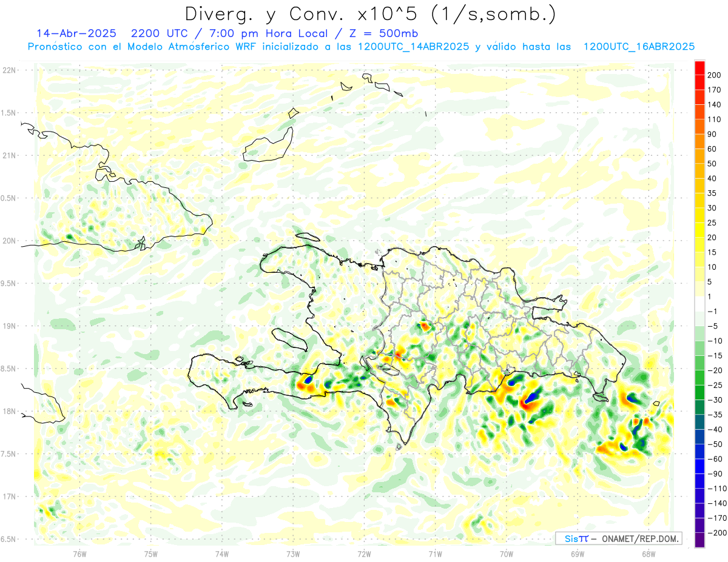728x562 pixels.
Task: Click the '-140' colorbar value
Action: [716, 503]
